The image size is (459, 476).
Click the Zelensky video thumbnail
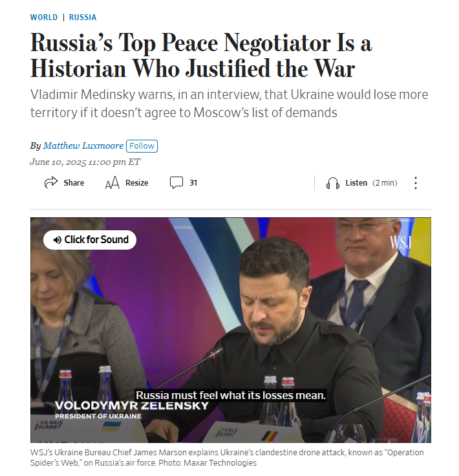(231, 330)
